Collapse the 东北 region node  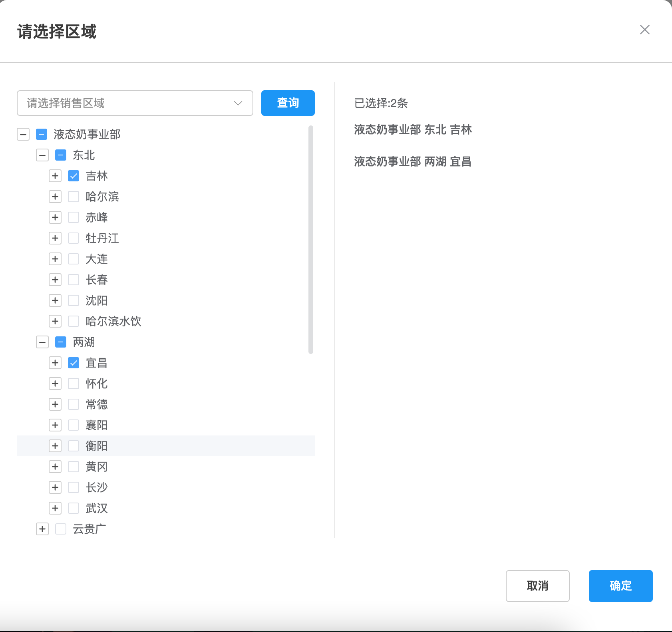pos(42,155)
